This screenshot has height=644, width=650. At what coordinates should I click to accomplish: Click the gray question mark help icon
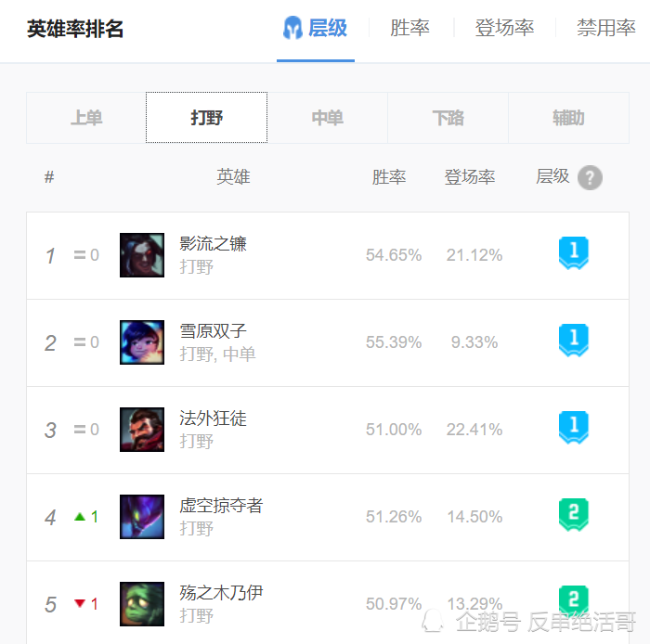pos(590,177)
